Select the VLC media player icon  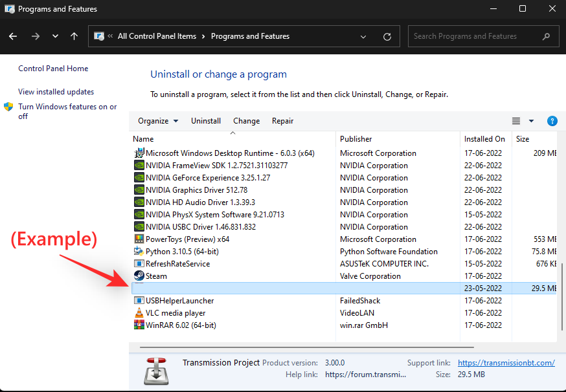[x=139, y=312]
